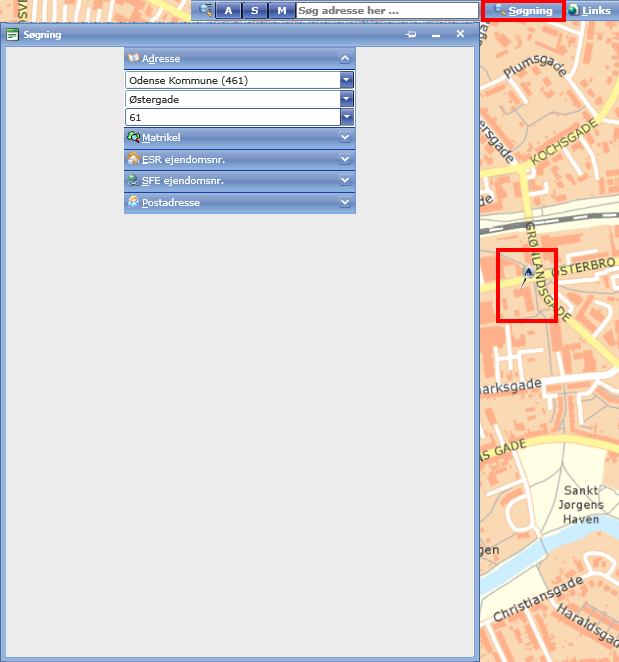Viewport: 619px width, 662px height.
Task: Expand the SFE ejendomsnr. chevron
Action: point(345,180)
